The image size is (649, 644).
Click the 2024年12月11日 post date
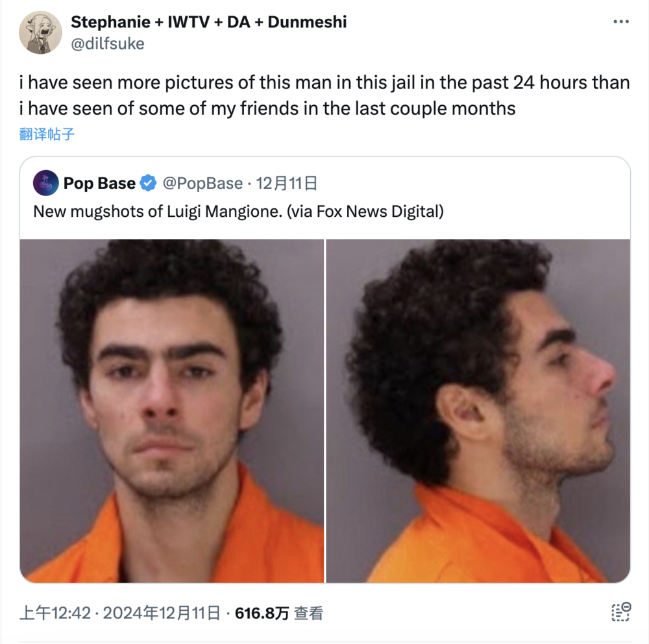(x=162, y=613)
